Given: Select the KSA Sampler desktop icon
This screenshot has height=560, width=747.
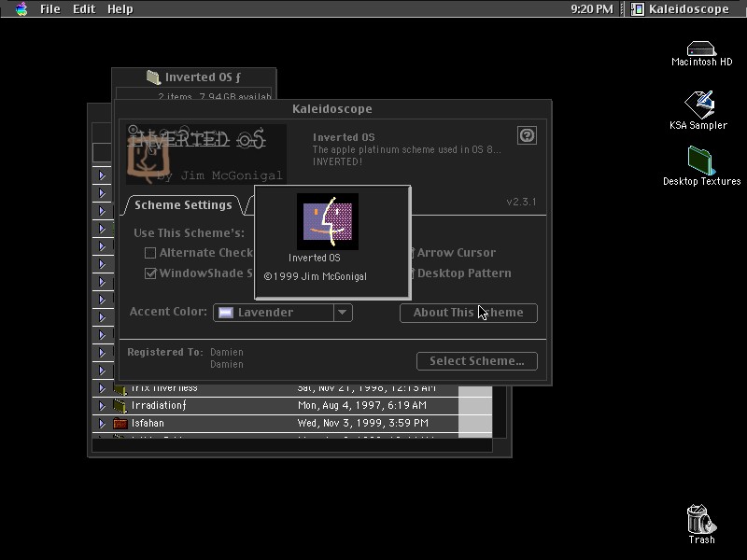Looking at the screenshot, I should coord(699,105).
